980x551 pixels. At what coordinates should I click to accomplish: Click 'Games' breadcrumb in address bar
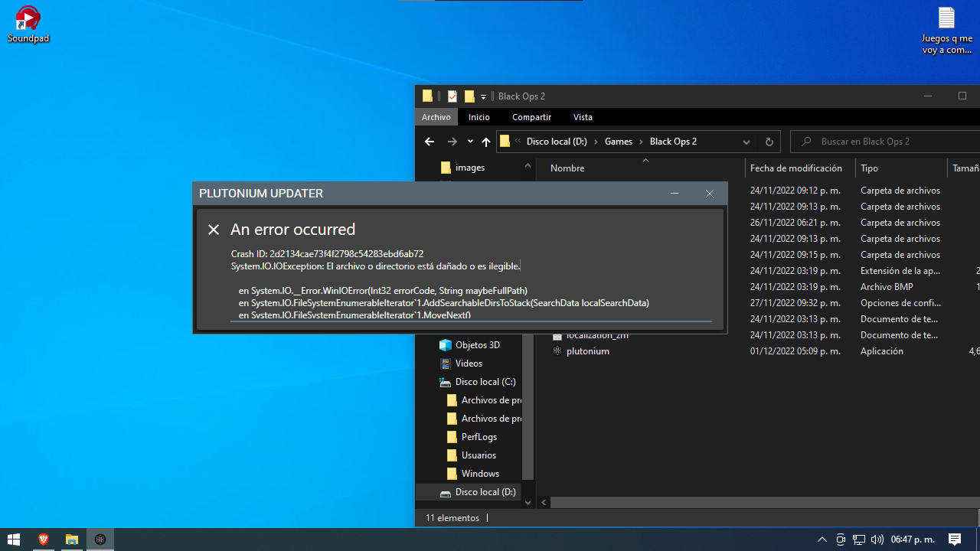tap(619, 142)
